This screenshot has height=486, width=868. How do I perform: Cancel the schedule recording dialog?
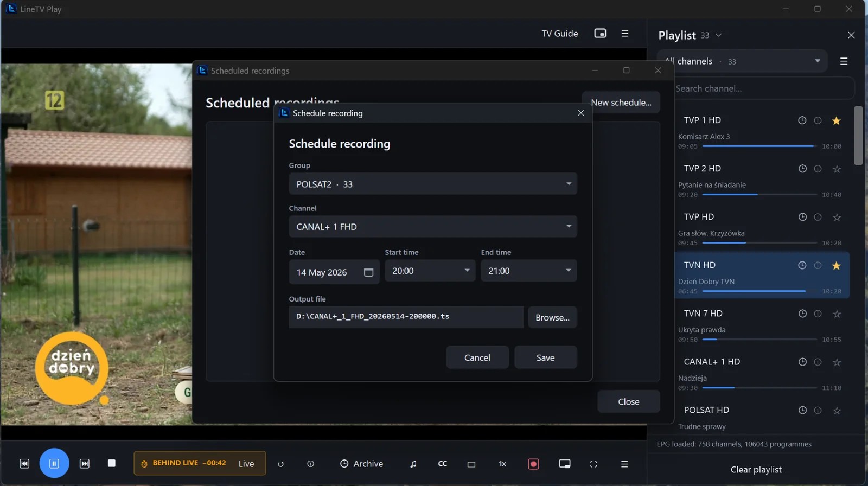point(477,357)
